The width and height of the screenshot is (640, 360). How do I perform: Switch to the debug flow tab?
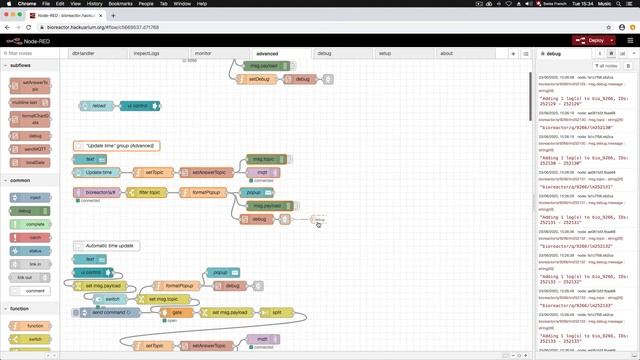click(342, 53)
